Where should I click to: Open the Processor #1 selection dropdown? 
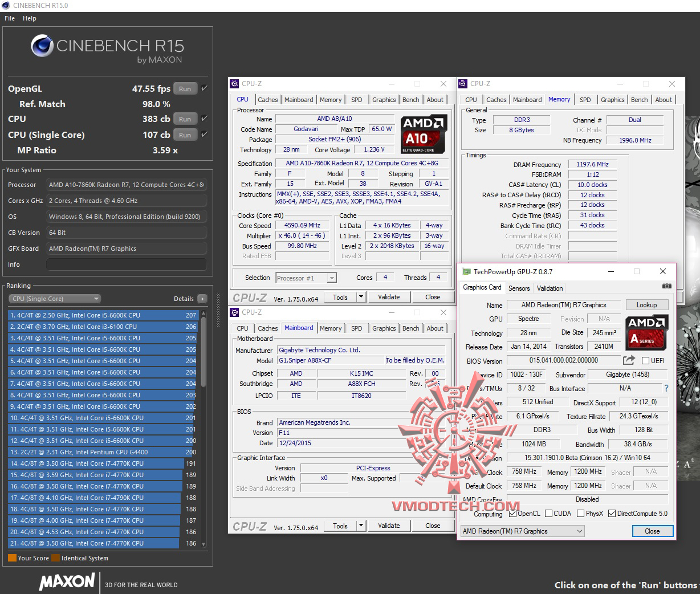tap(306, 278)
